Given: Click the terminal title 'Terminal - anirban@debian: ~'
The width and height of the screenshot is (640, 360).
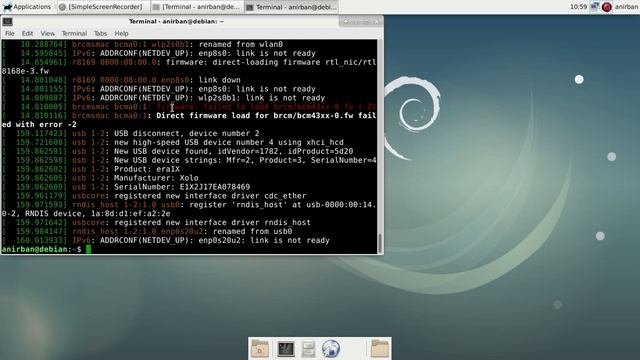Looking at the screenshot, I should click(x=176, y=21).
